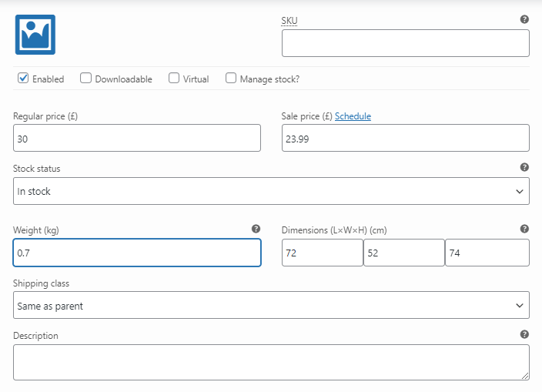Image resolution: width=542 pixels, height=392 pixels.
Task: Open the sale price Schedule link
Action: (x=353, y=116)
